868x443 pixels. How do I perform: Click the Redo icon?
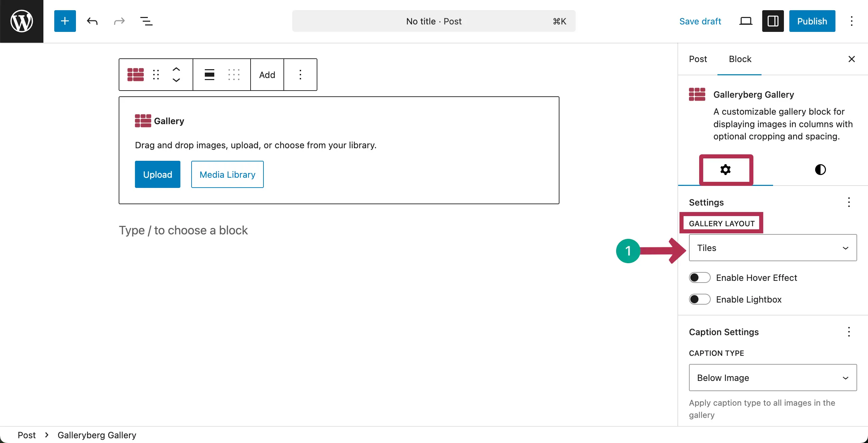pos(119,21)
